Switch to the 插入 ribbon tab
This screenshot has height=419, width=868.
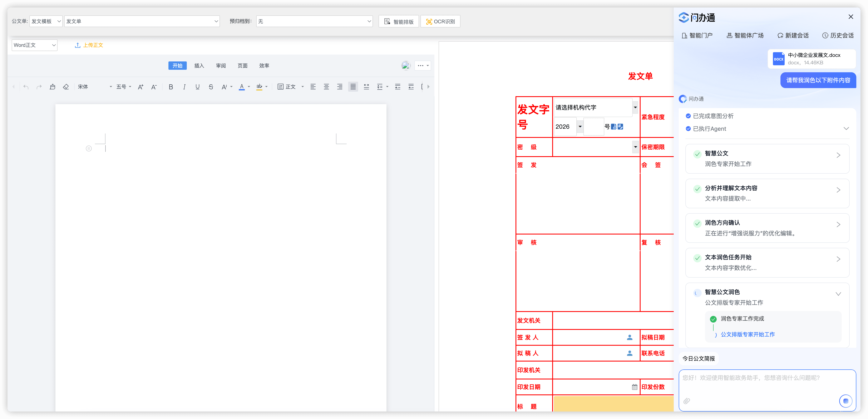pos(199,66)
